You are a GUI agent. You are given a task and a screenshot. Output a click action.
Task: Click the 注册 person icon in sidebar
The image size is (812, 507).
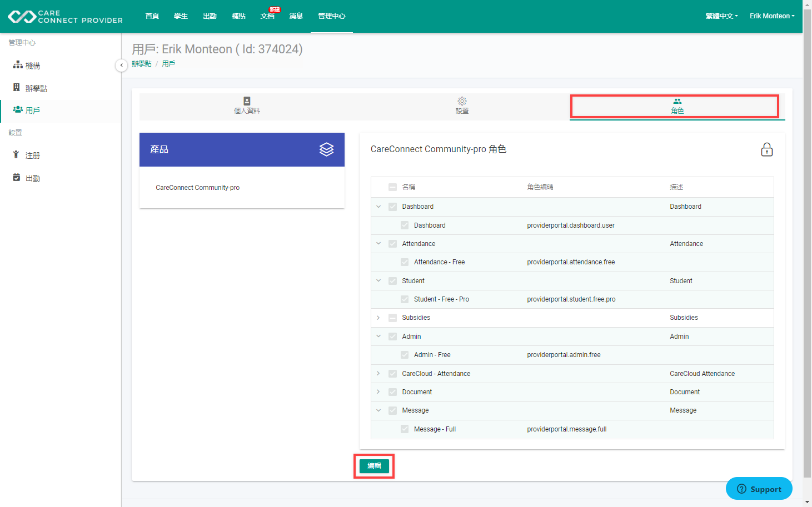pyautogui.click(x=16, y=155)
